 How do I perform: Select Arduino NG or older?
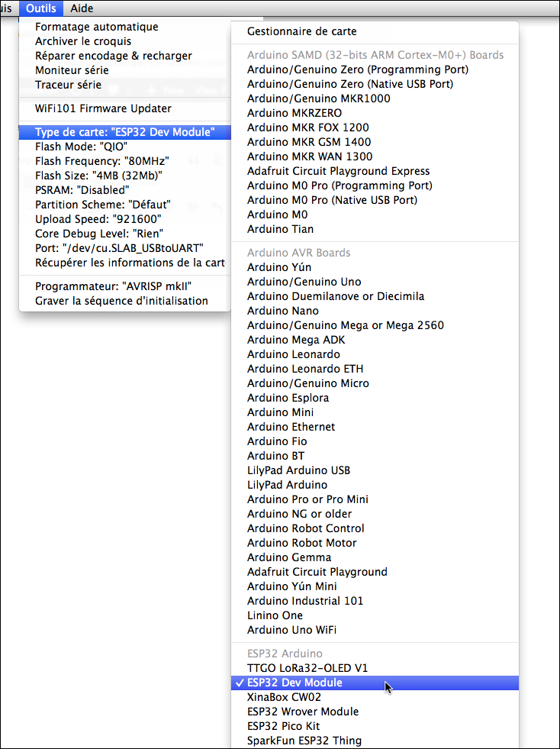pos(375,514)
